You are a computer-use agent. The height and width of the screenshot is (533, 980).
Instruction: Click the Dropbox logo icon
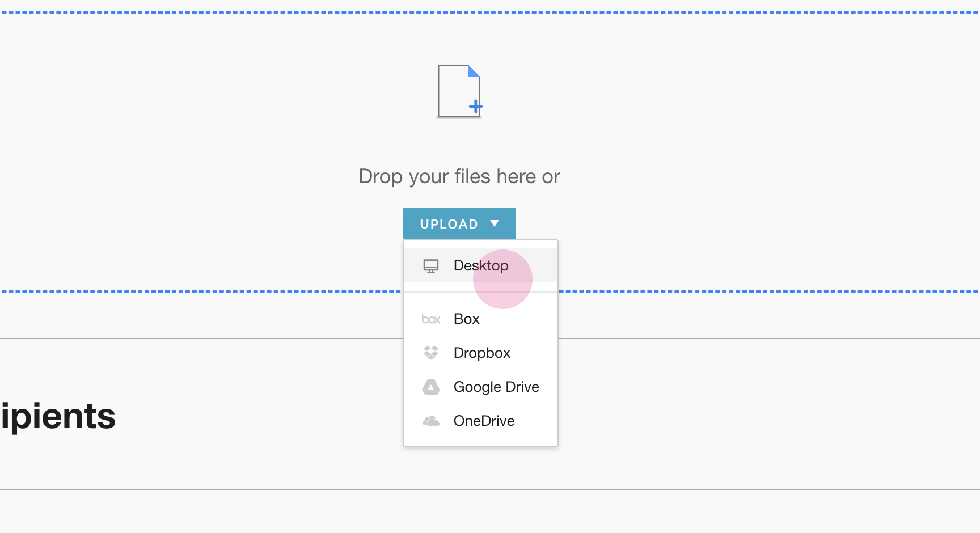(431, 353)
